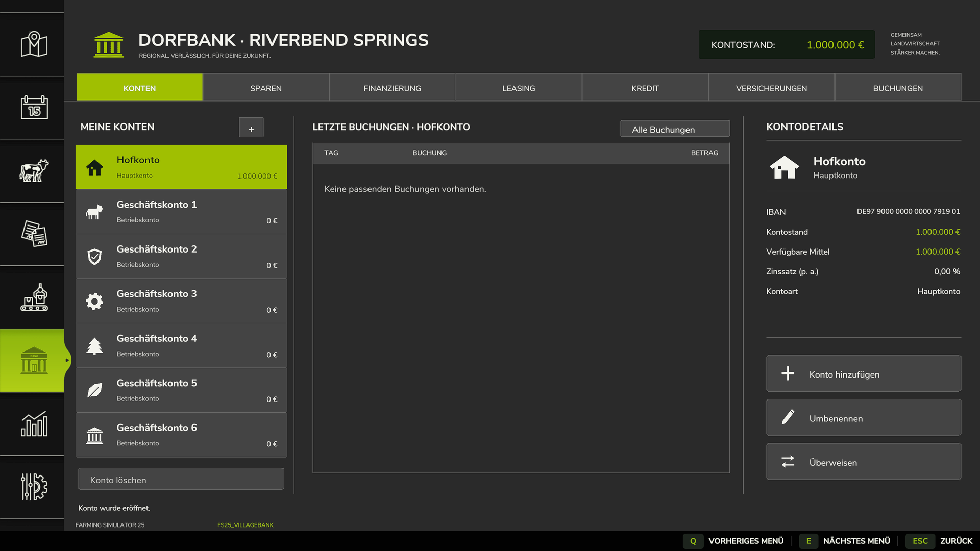Image resolution: width=980 pixels, height=551 pixels.
Task: Open the map sidebar icon
Action: click(34, 44)
